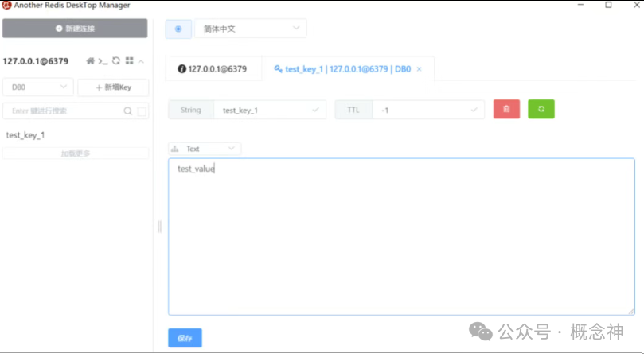Click the add new Key button
Image resolution: width=644 pixels, height=357 pixels.
113,87
